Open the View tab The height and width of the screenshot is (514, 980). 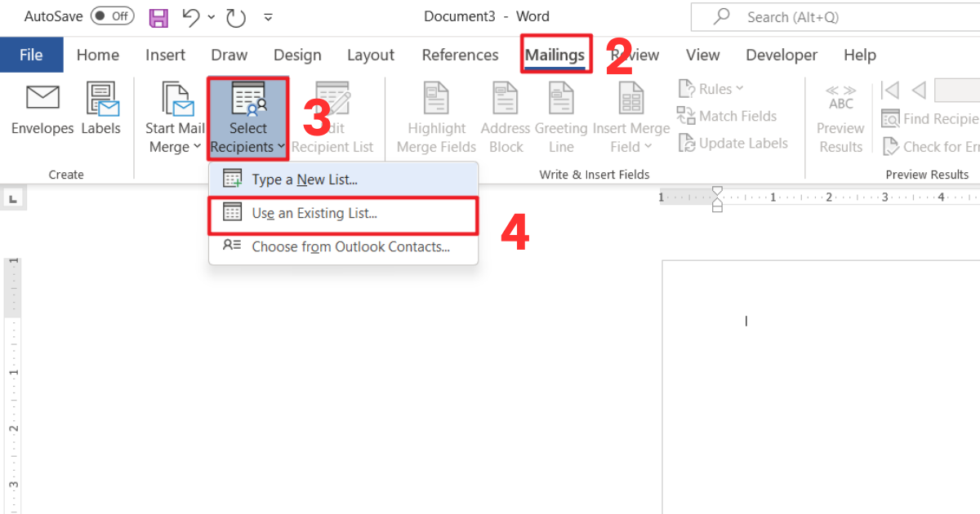tap(702, 55)
